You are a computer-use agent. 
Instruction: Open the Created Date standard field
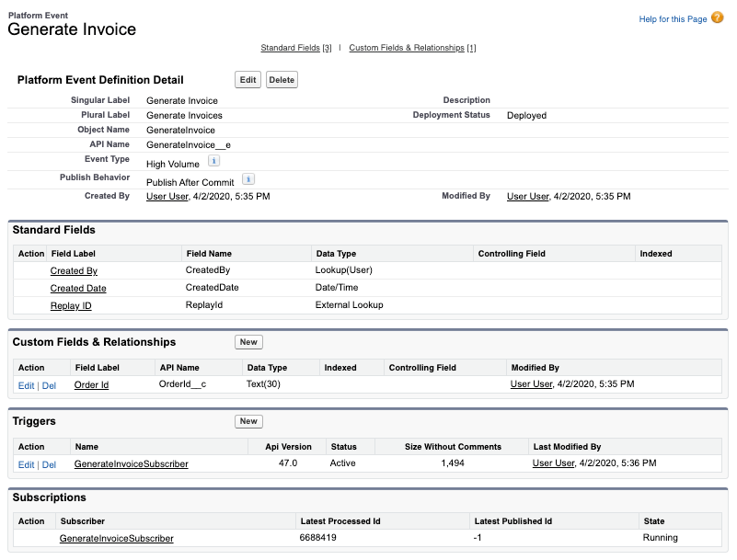pyautogui.click(x=78, y=289)
